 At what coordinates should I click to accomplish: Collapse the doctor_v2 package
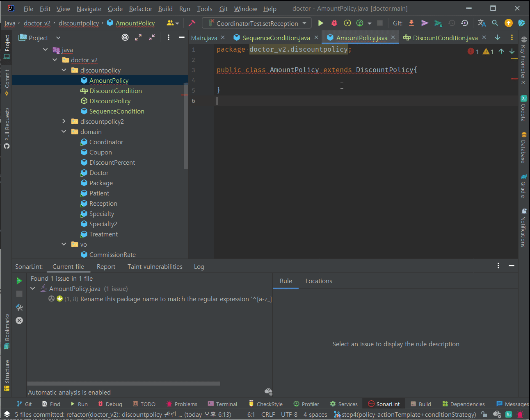point(55,60)
